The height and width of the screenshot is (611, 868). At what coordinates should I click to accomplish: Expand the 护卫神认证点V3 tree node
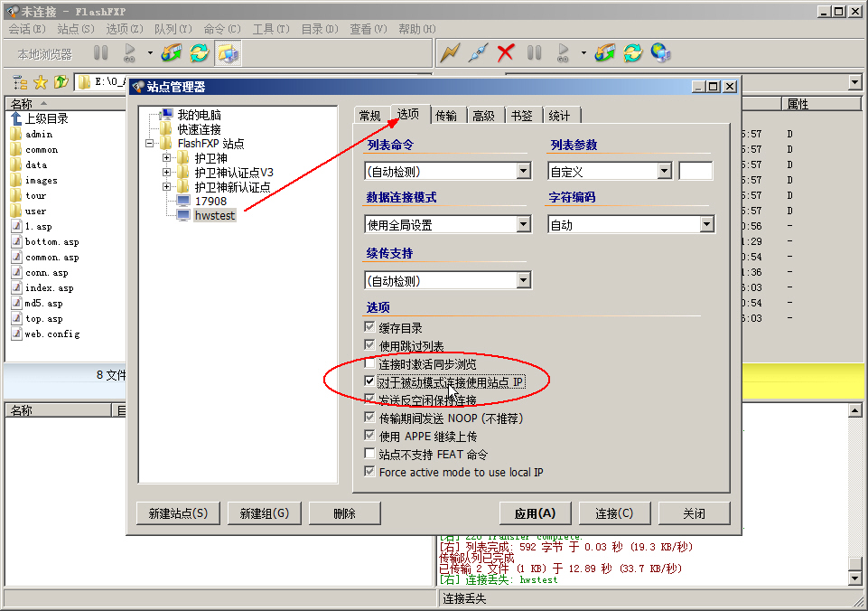tap(167, 173)
